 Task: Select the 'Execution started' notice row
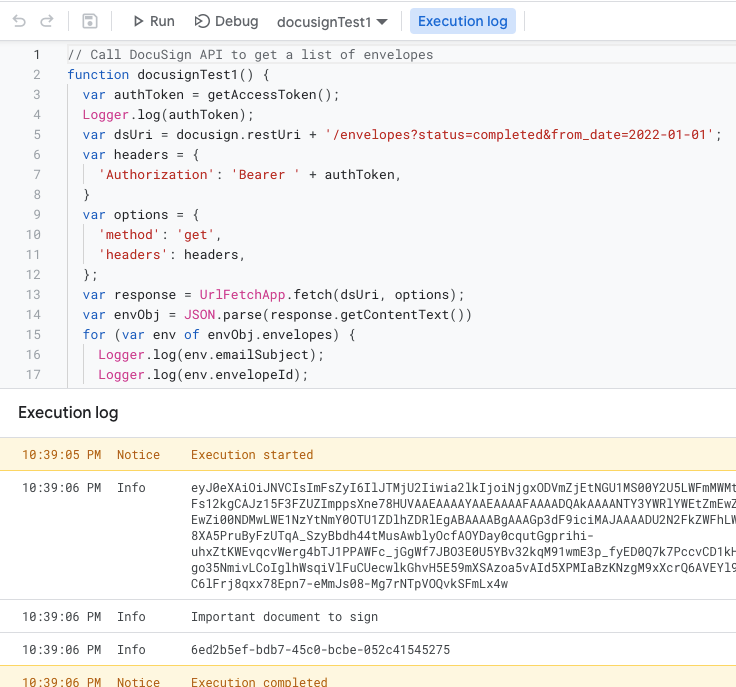coord(368,454)
